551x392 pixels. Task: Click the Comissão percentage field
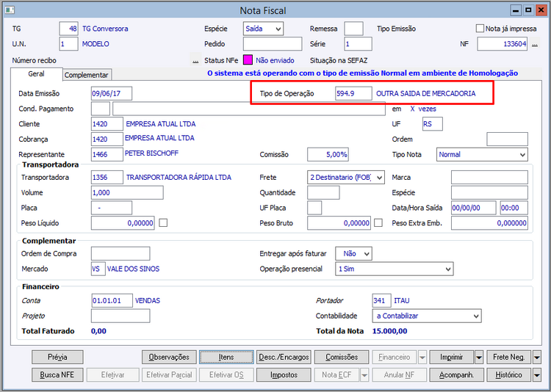[328, 155]
